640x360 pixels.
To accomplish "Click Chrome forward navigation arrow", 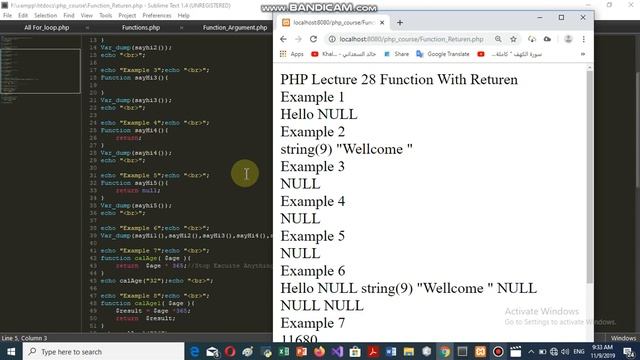I will 298,39.
